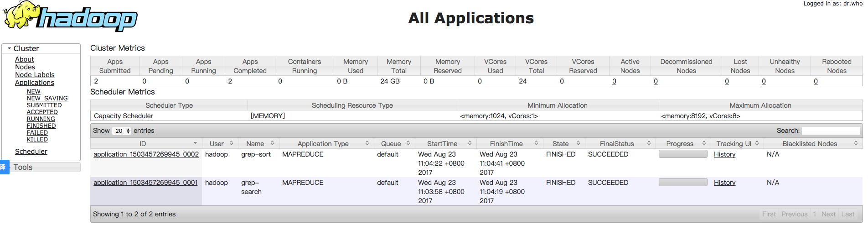Open History link for grep-search job
The width and height of the screenshot is (868, 236).
pyautogui.click(x=724, y=183)
